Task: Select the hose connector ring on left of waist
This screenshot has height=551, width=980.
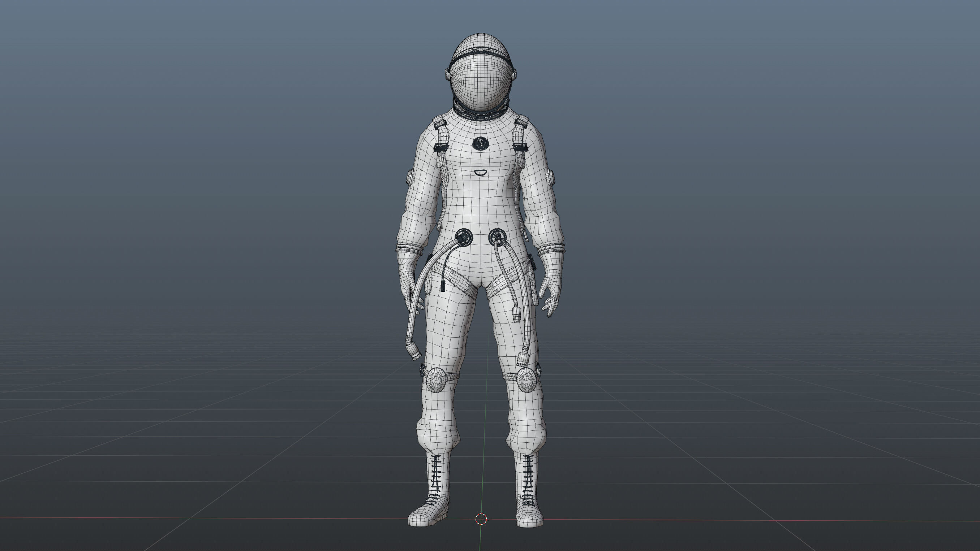Action: coord(464,238)
